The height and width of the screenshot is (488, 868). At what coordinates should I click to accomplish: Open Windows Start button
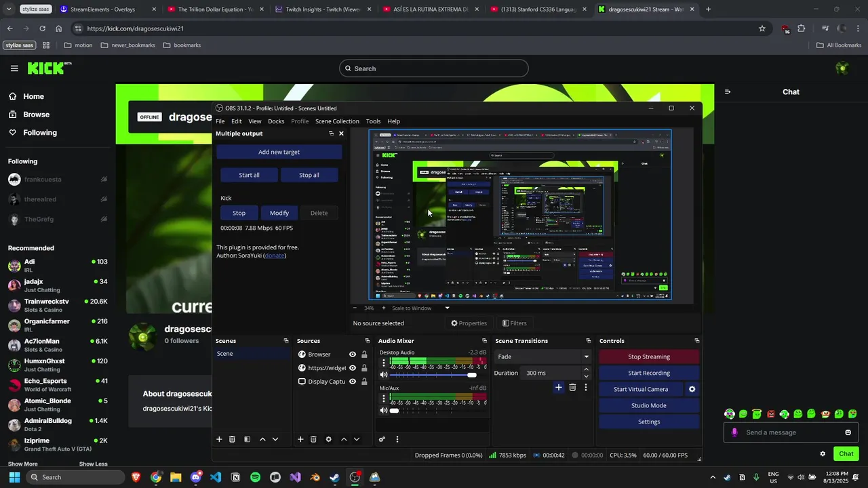click(14, 477)
